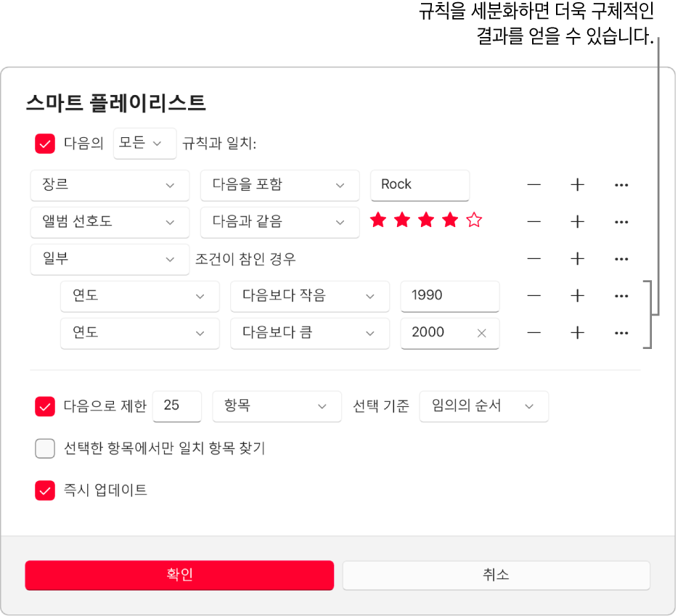Change the 항목 limit unit dropdown

coord(277,406)
